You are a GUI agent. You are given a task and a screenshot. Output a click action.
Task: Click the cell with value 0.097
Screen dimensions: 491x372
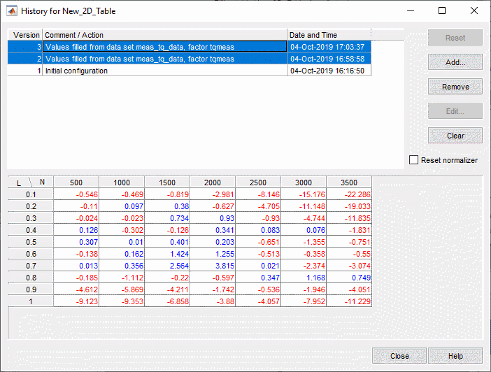(122, 206)
